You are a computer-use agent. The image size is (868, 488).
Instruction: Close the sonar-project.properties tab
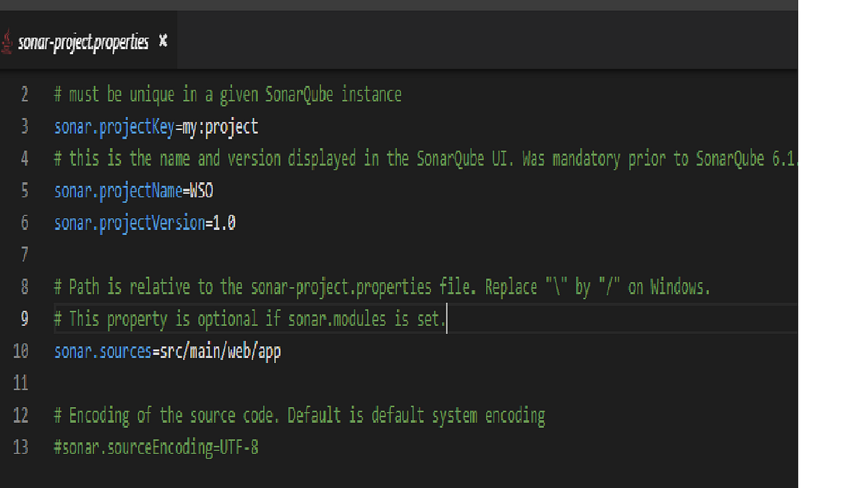click(163, 41)
